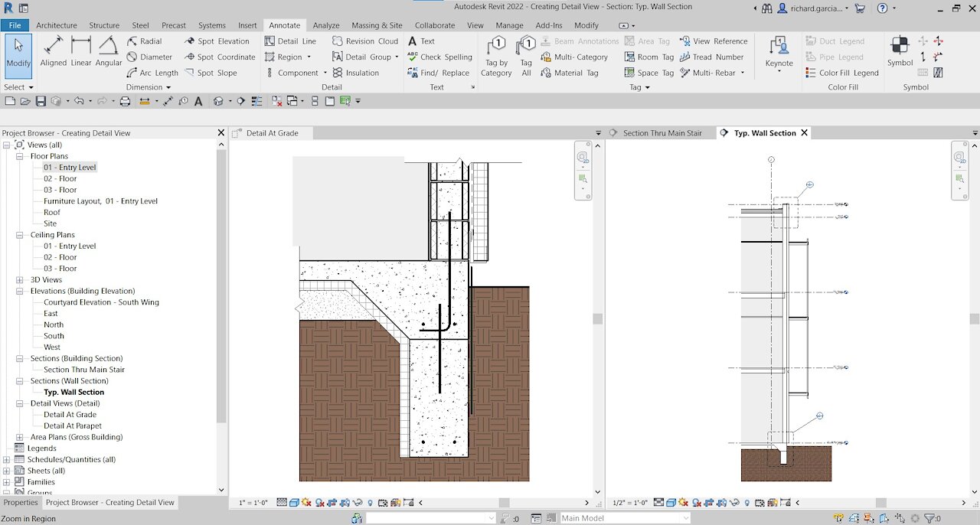Select the Linear dimension tool

(81, 52)
